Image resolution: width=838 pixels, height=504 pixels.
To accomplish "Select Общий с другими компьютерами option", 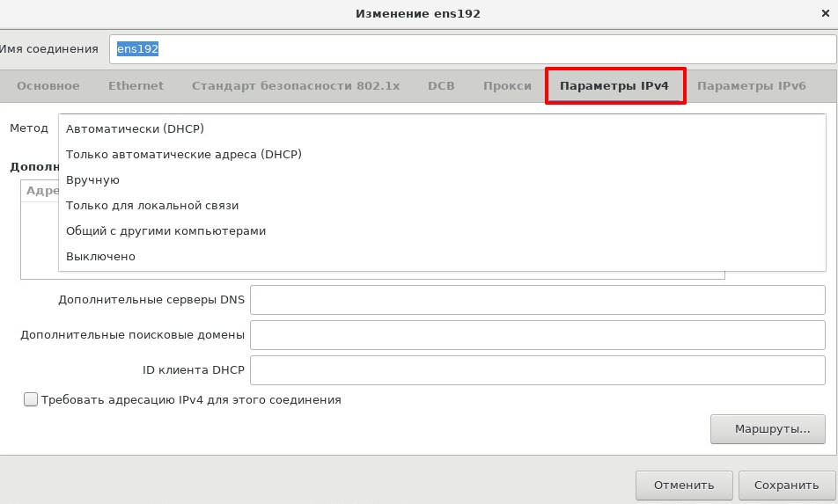I will tap(442, 231).
